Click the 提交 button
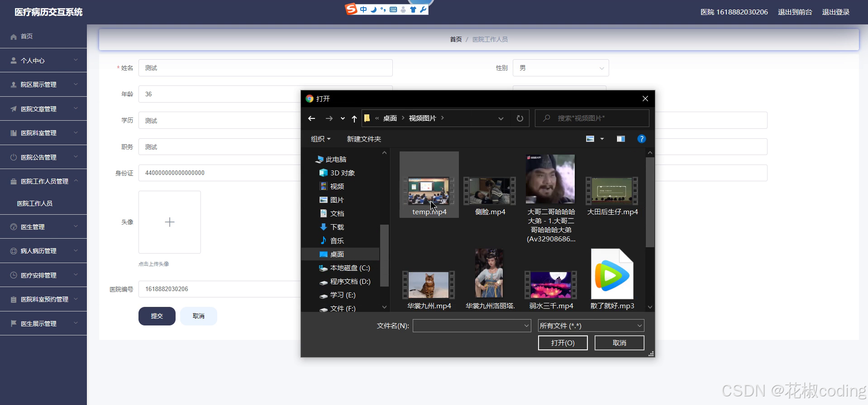This screenshot has width=868, height=405. tap(157, 316)
